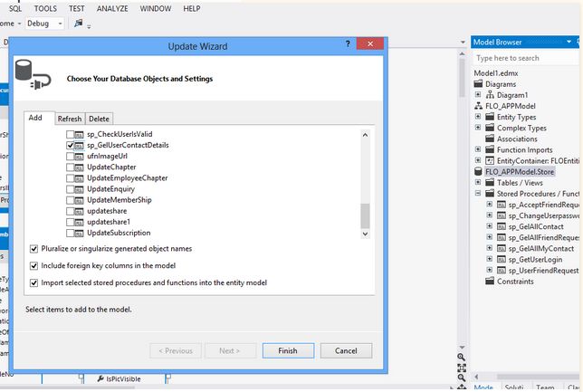Viewport: 583px width, 392px height.
Task: Click the sp_GelAllMyContact procedure icon
Action: pos(502,248)
